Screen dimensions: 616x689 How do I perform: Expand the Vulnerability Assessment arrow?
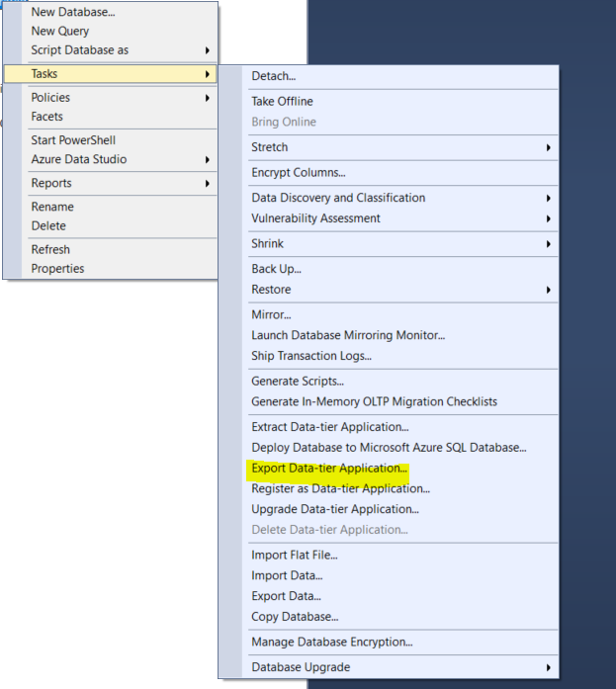click(548, 218)
